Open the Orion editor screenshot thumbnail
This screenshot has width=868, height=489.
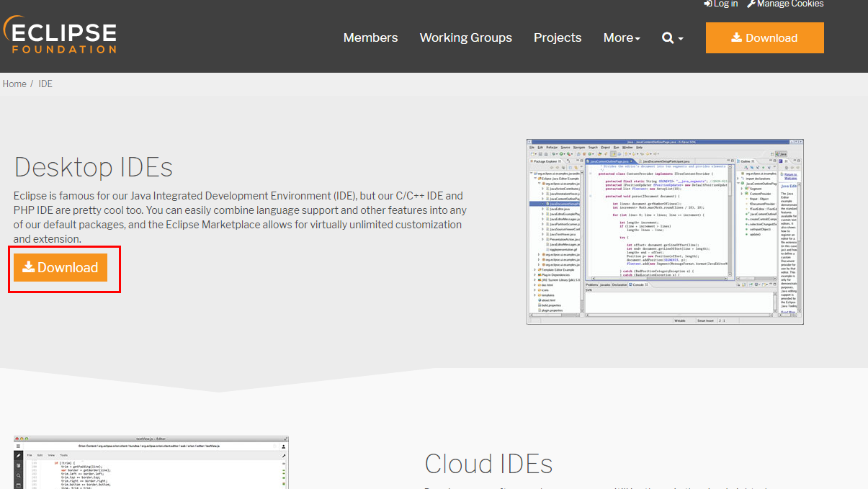click(x=151, y=462)
